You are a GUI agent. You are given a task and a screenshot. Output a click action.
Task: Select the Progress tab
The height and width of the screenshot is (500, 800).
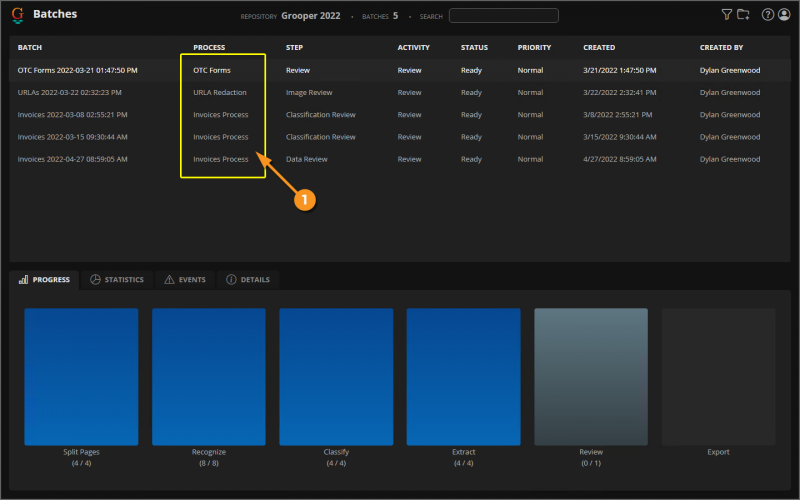coord(45,280)
